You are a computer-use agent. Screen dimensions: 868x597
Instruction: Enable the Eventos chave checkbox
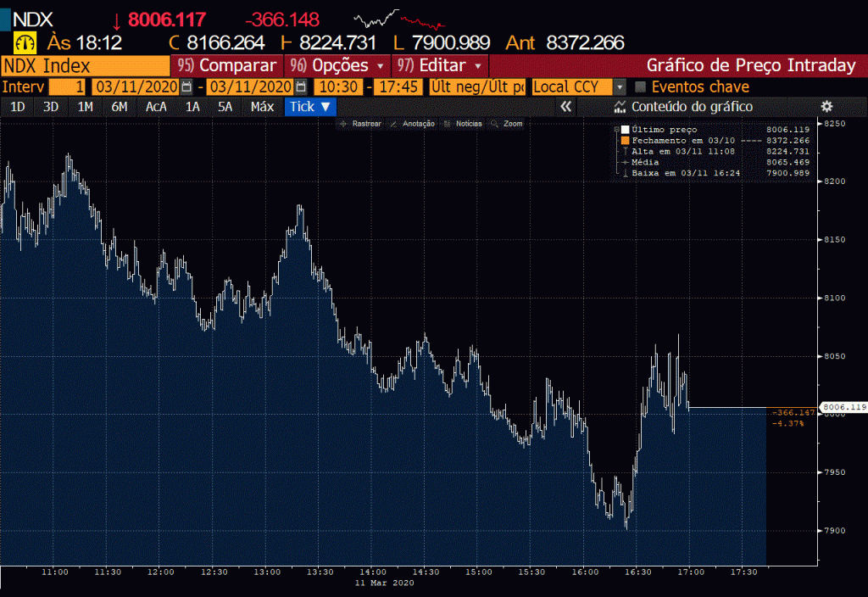(641, 86)
